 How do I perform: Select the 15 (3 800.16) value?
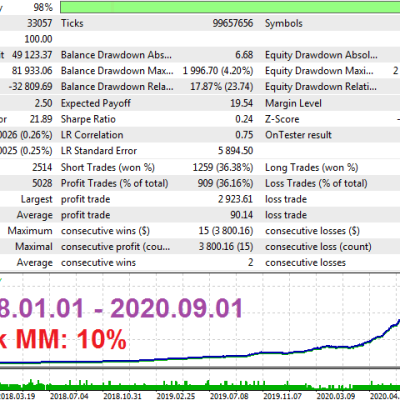coord(226,231)
